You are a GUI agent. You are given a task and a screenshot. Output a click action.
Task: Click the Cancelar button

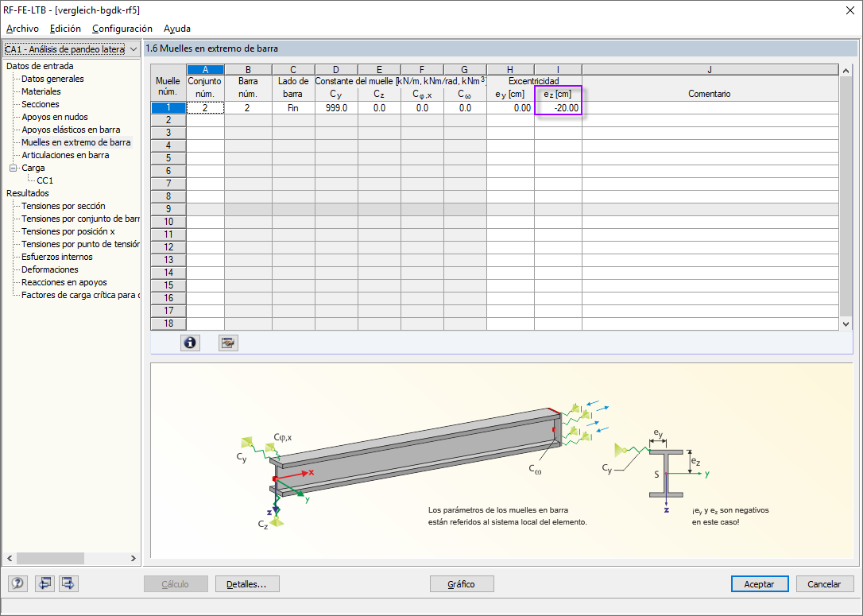coord(824,584)
